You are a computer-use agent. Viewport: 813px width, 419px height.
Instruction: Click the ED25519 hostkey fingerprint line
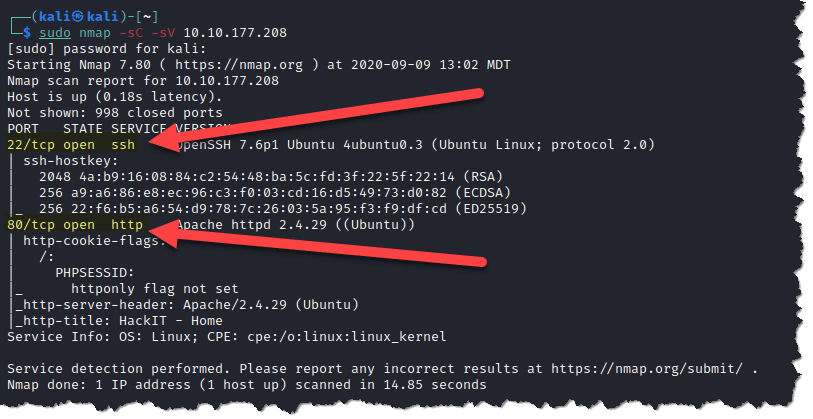point(283,209)
